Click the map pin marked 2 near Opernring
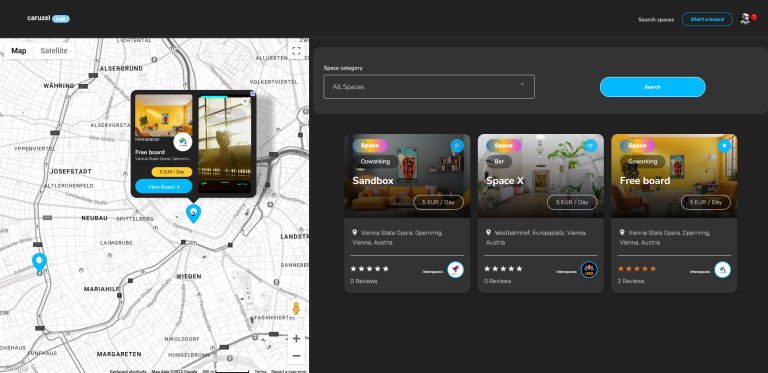768x373 pixels. [x=193, y=213]
